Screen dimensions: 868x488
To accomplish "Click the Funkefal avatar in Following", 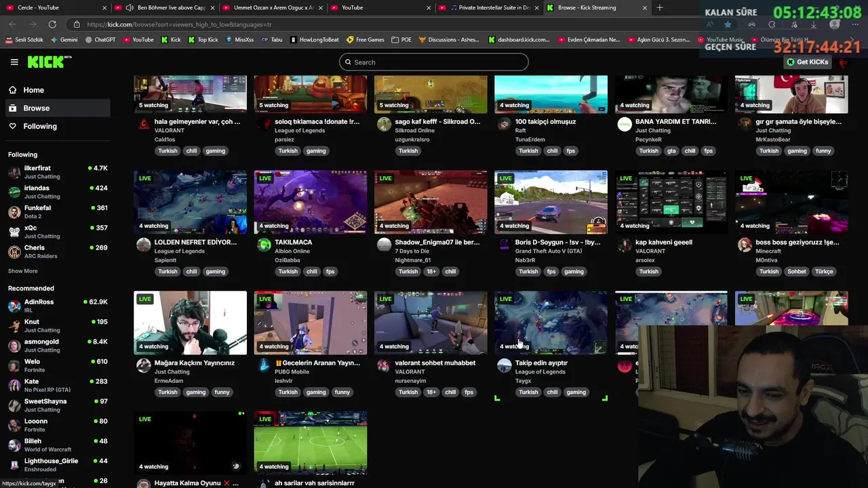I will (14, 211).
